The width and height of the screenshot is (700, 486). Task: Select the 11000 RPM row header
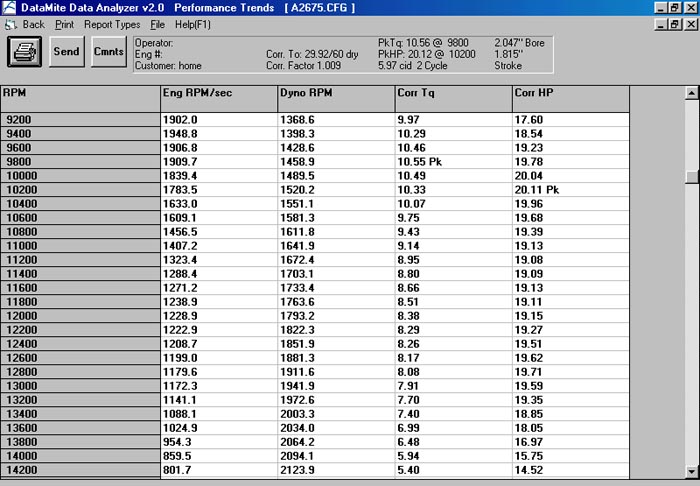click(81, 246)
